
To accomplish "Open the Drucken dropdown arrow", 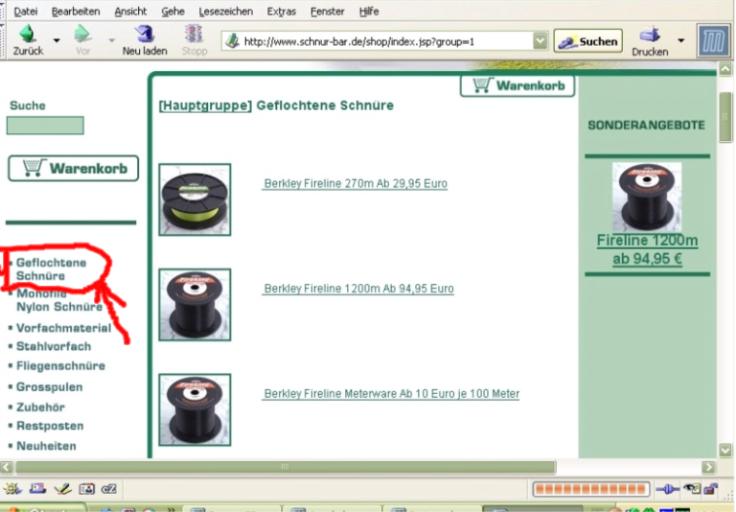I will pyautogui.click(x=681, y=41).
